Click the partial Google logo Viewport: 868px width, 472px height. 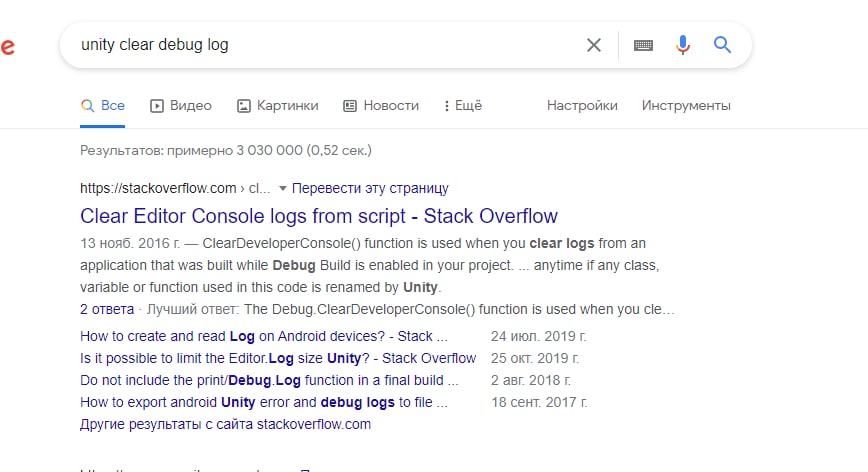coord(7,46)
